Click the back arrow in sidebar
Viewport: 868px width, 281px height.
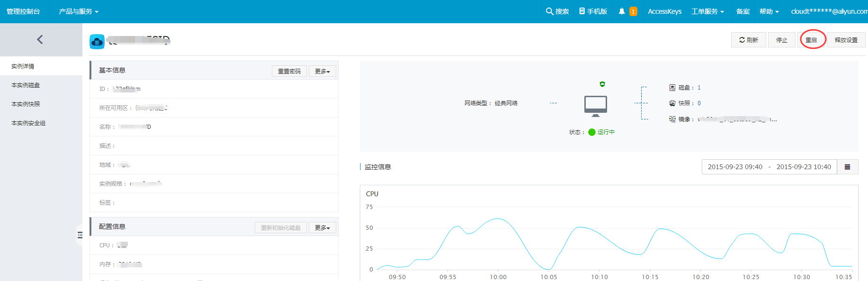tap(40, 40)
